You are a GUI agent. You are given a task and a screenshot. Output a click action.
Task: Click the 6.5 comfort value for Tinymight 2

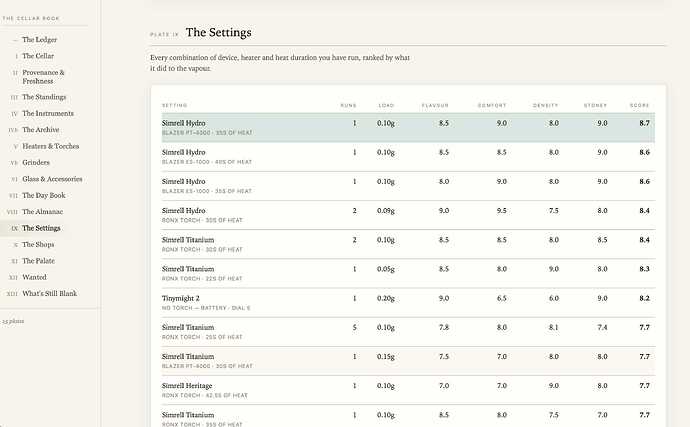502,298
